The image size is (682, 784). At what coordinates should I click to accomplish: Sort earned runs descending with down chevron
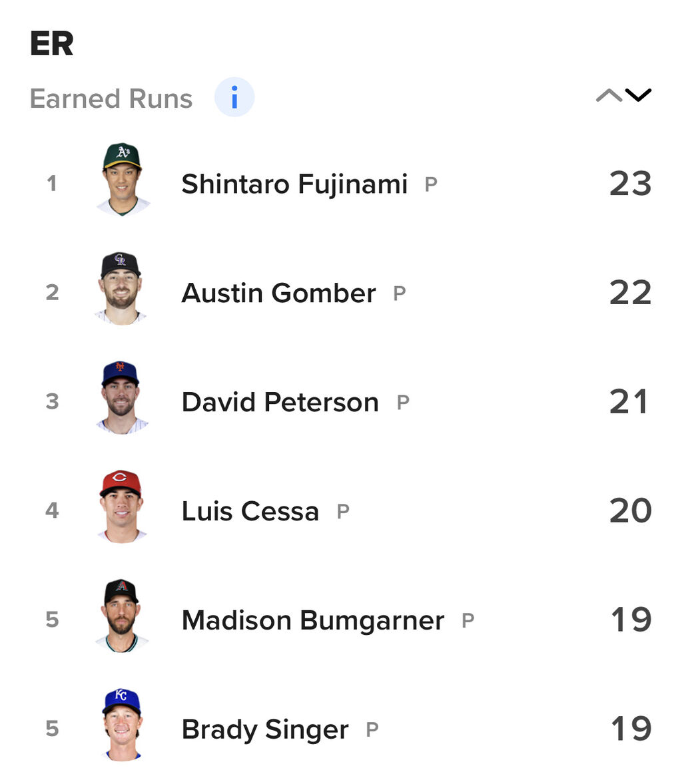(x=638, y=95)
